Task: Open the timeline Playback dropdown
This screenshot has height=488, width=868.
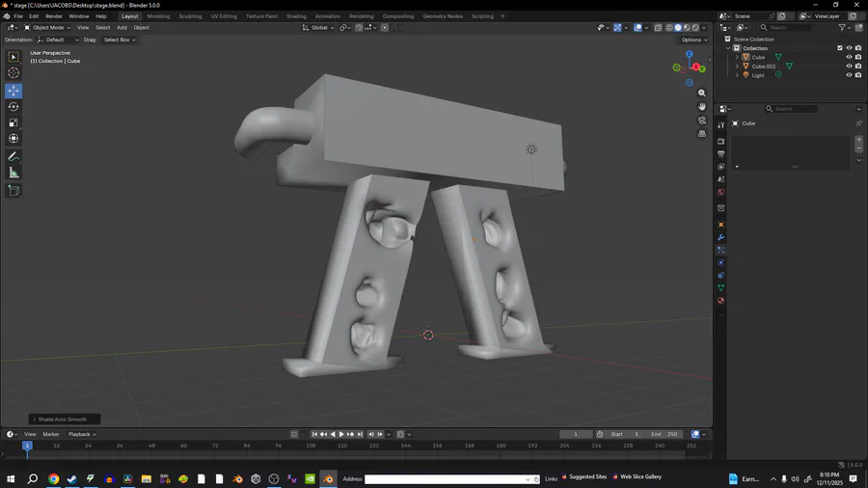Action: [x=82, y=434]
